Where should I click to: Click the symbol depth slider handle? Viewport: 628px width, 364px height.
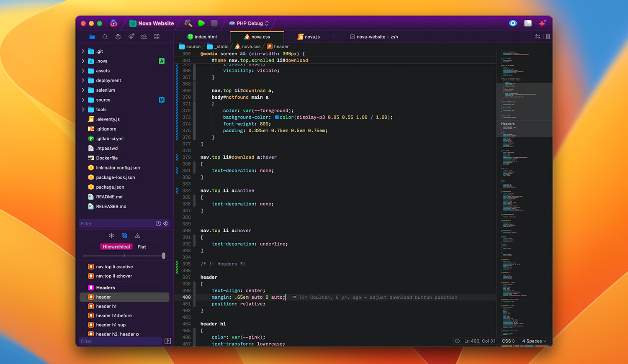click(x=164, y=256)
